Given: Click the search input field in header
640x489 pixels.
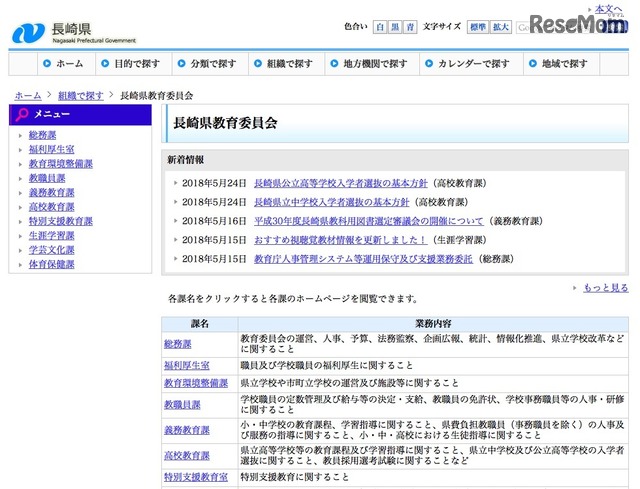Looking at the screenshot, I should tap(530, 27).
